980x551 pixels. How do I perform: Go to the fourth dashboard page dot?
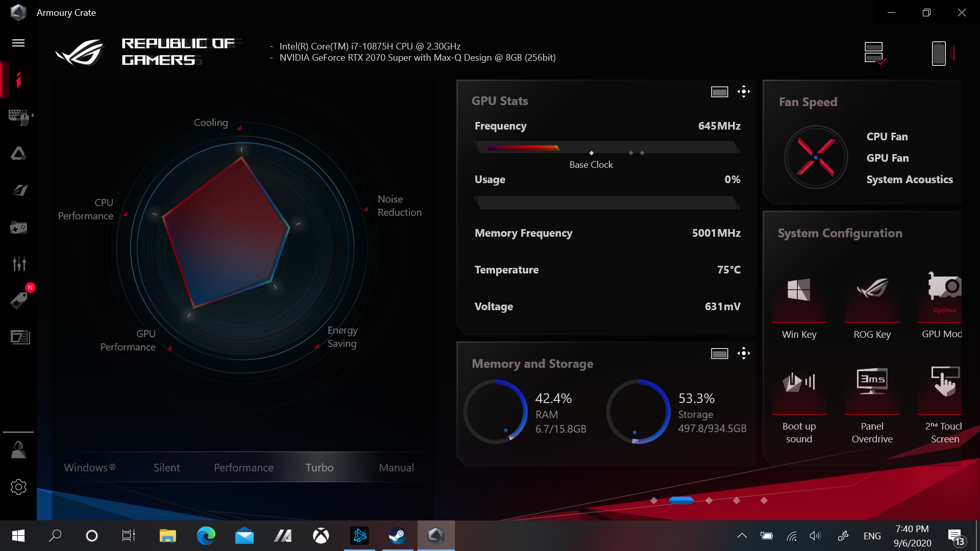[737, 500]
